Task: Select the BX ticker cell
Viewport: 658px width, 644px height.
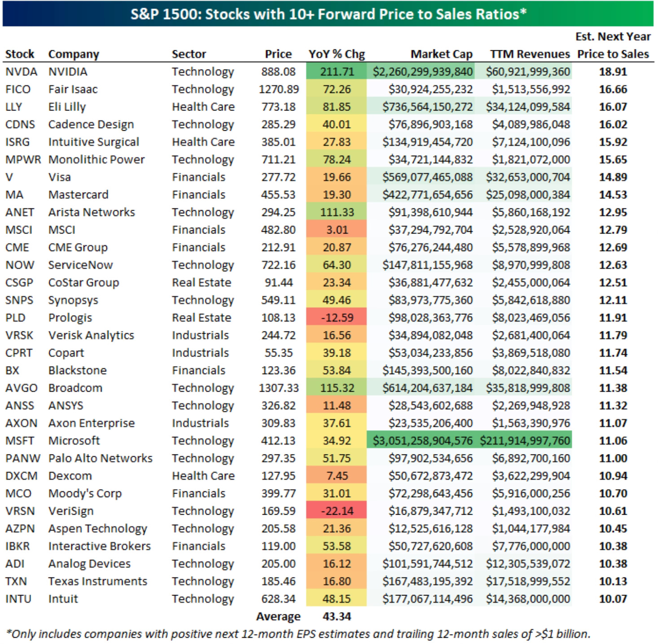Action: pos(13,370)
